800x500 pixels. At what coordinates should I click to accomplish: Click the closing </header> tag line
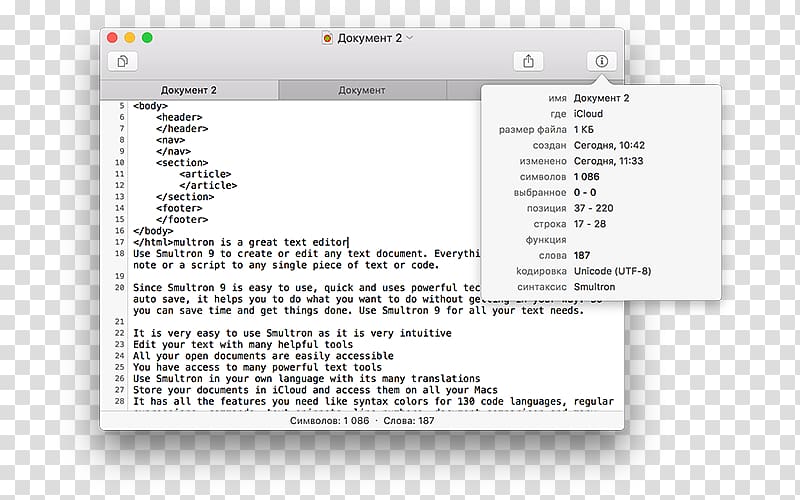(x=182, y=129)
